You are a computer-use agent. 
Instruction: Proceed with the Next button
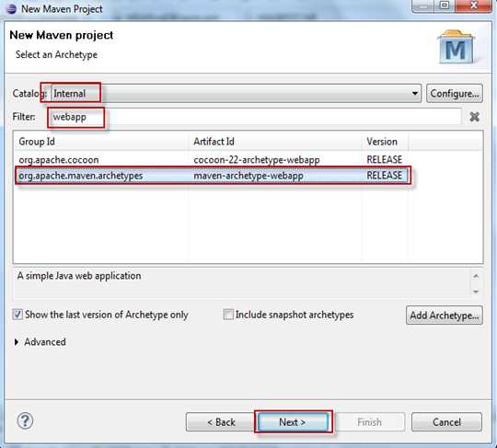293,422
